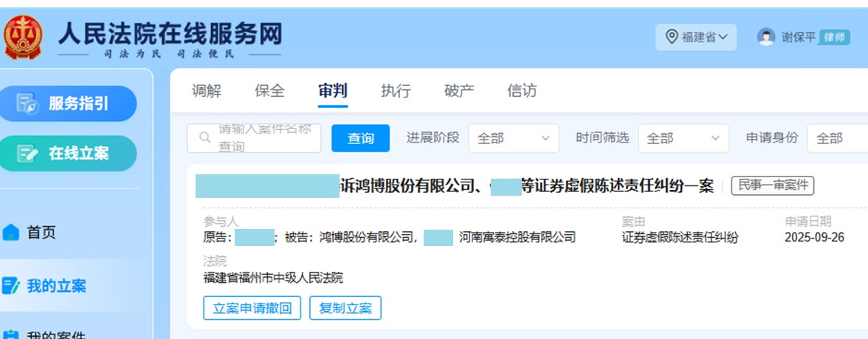Switch to the 保全 tab
Image resolution: width=868 pixels, height=339 pixels.
[269, 91]
